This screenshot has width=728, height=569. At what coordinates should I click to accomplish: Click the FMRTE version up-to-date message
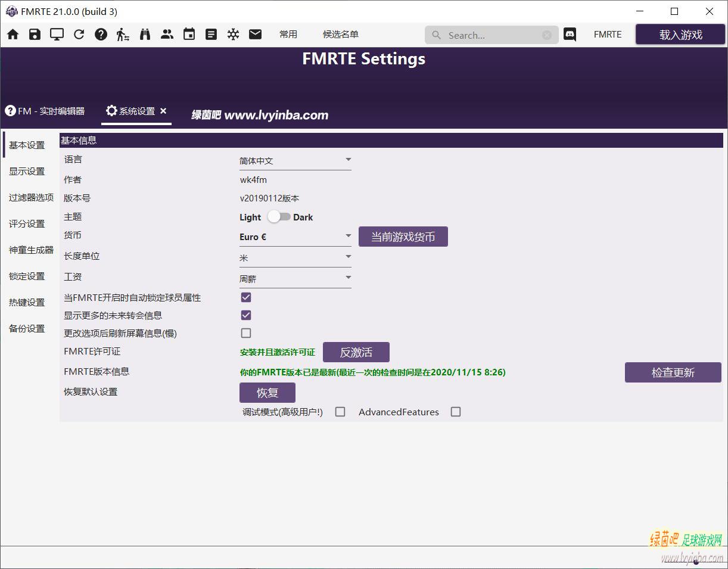372,372
